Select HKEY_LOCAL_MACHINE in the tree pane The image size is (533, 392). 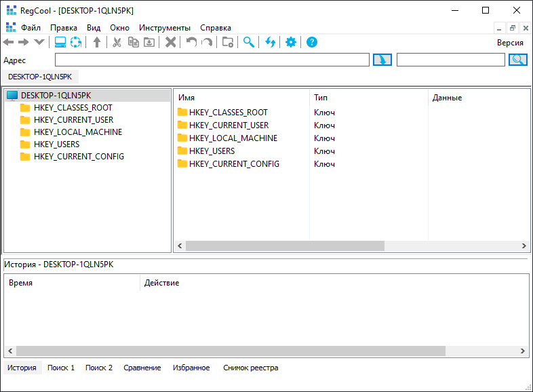pos(78,132)
